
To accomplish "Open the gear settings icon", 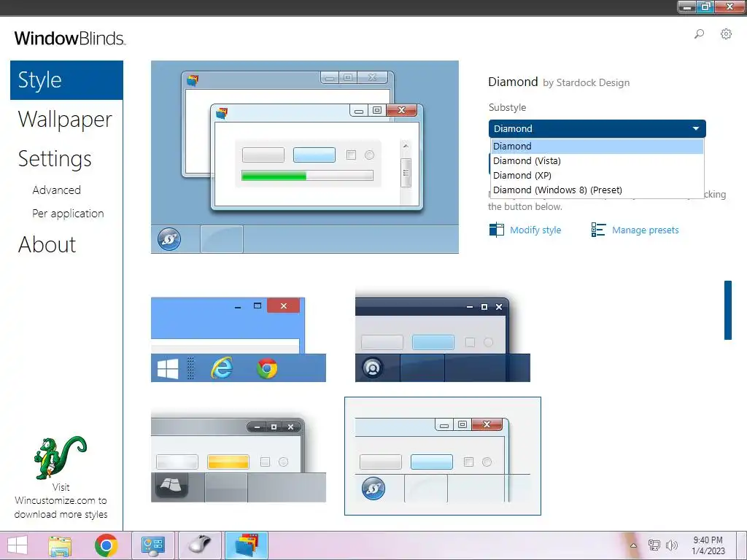I will tap(726, 34).
